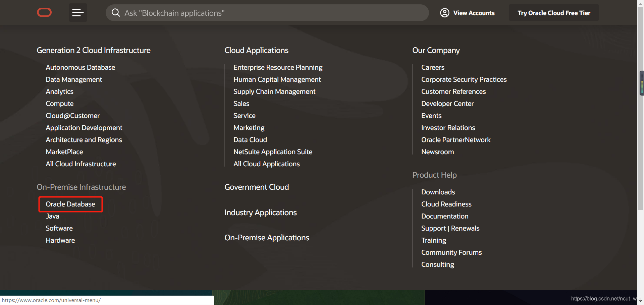Image resolution: width=644 pixels, height=305 pixels.
Task: Open the Sales link
Action: 241,104
